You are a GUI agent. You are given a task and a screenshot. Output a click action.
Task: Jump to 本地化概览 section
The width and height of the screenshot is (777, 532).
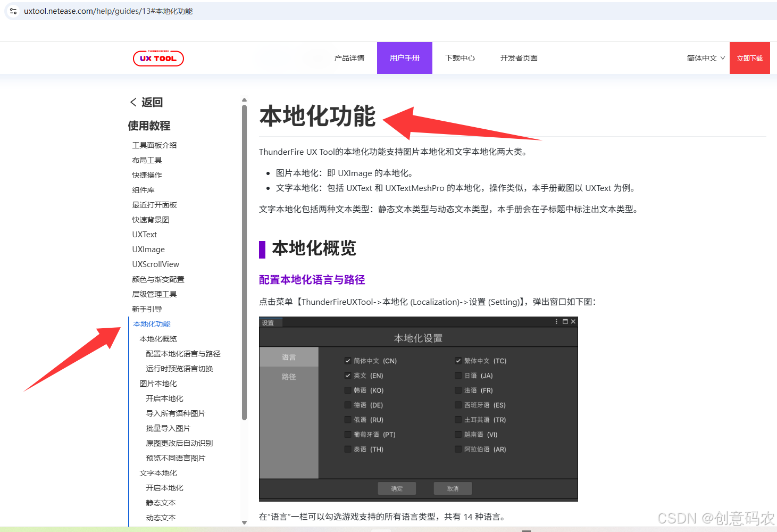(x=158, y=339)
